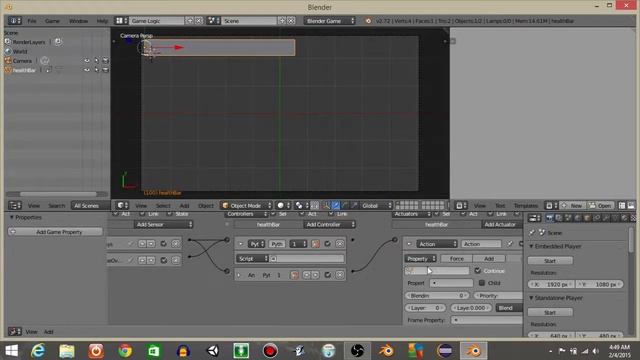Open the Info editor type selector
The image size is (640, 360).
point(15,20)
